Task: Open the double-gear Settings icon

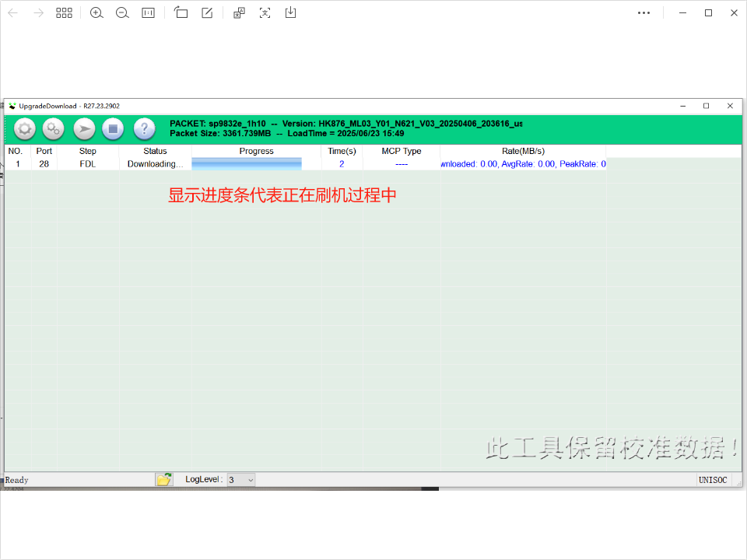Action: 53,129
